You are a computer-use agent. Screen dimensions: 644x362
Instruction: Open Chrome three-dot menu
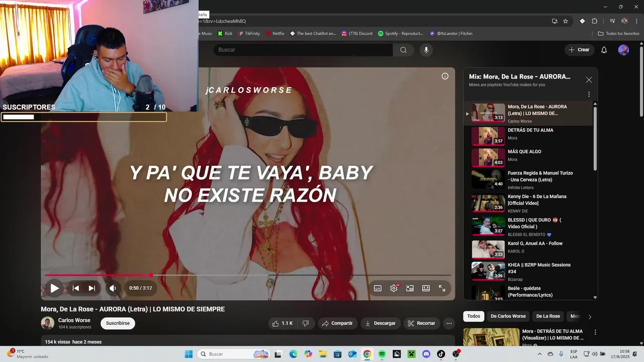tap(636, 21)
